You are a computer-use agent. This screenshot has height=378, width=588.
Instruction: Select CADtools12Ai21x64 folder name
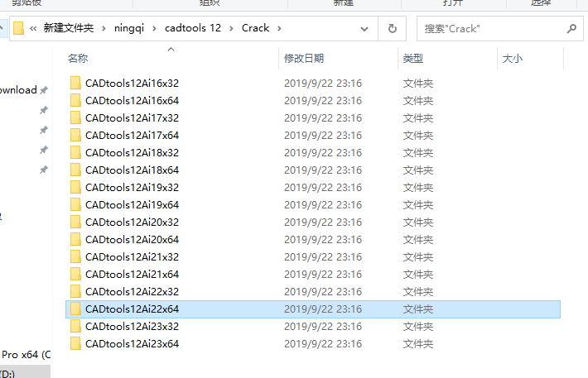[132, 275]
